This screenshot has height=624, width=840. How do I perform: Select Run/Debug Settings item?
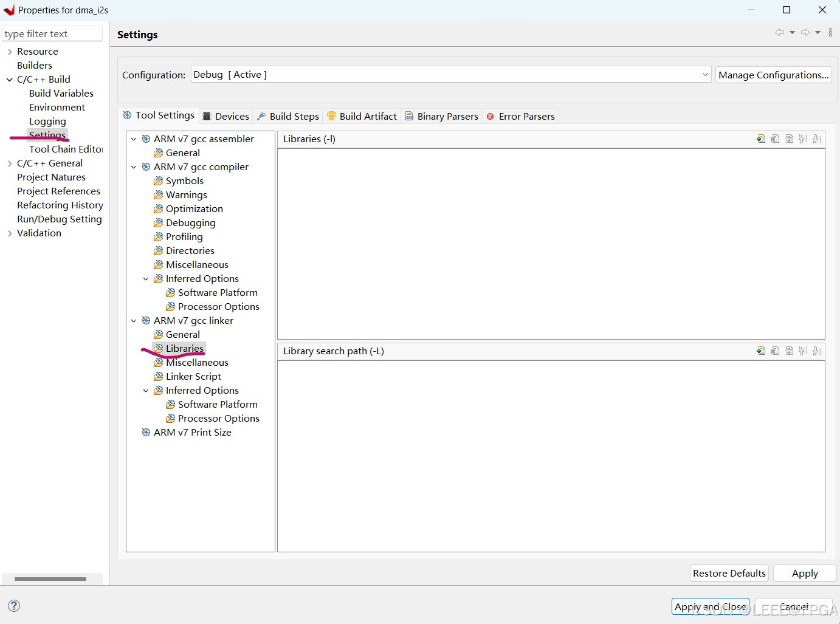tap(60, 219)
